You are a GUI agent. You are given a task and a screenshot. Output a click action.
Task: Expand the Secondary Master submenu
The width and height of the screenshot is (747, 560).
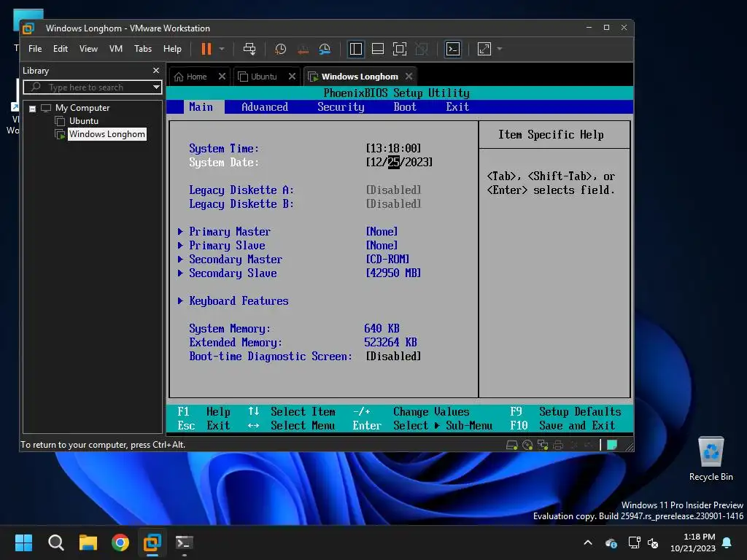pyautogui.click(x=230, y=259)
